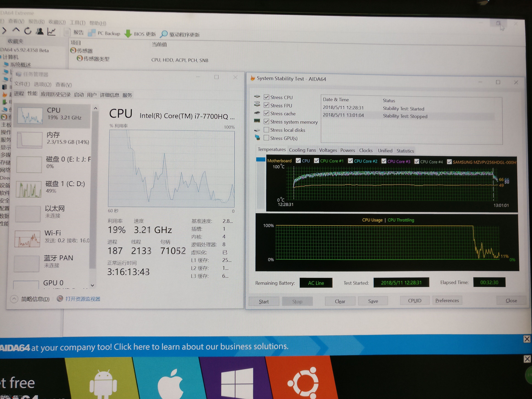Click the AIDA64 toolbar refresh icon
Screen dimensions: 532x399
28,31
